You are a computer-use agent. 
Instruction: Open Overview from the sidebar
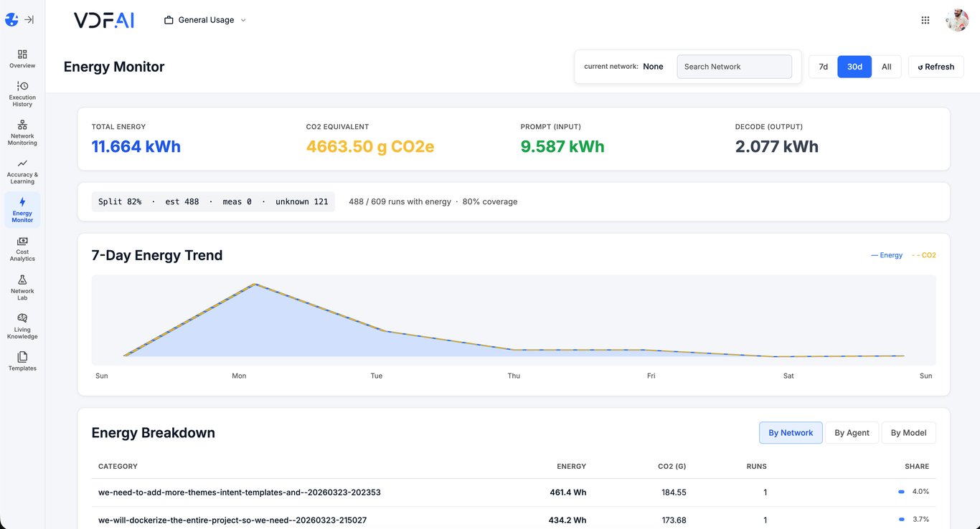click(x=22, y=59)
